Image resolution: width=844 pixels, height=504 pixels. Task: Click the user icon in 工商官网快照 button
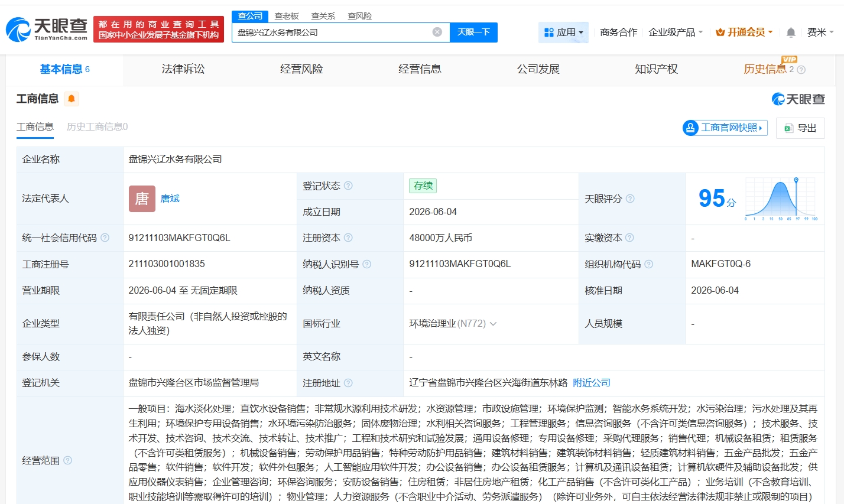(x=691, y=128)
